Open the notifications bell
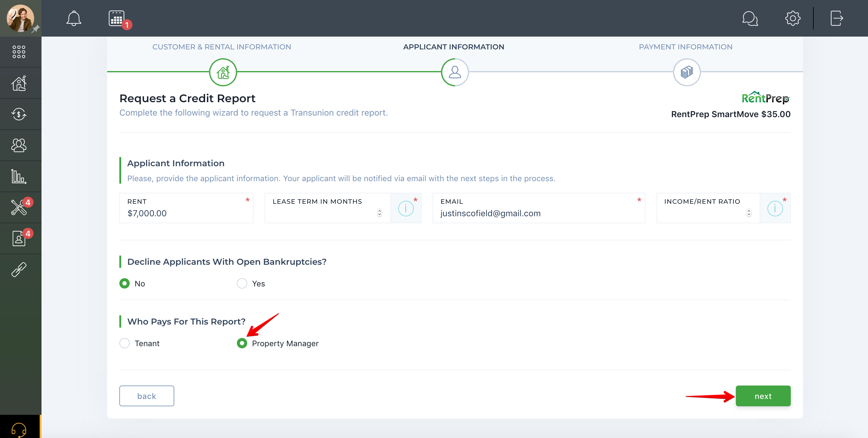The image size is (868, 438). [74, 18]
